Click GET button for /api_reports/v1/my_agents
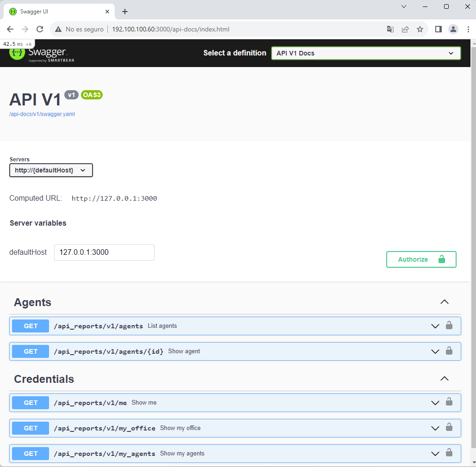Viewport: 476px width, 467px height. tap(31, 454)
